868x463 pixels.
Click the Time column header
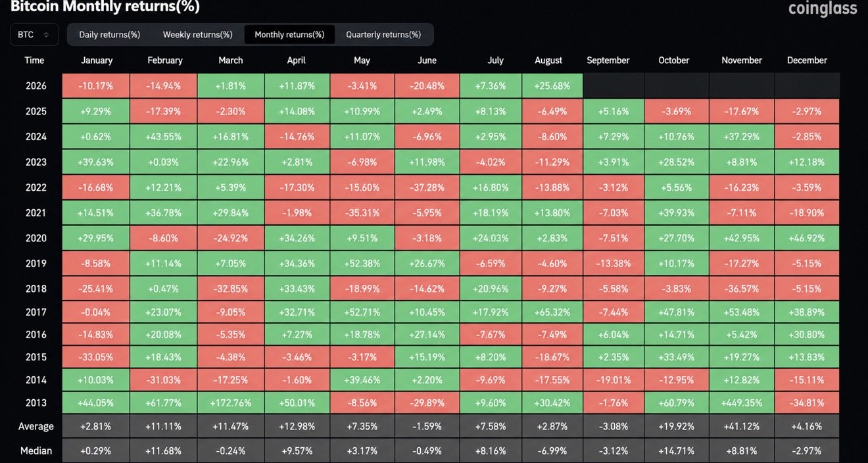pyautogui.click(x=34, y=60)
